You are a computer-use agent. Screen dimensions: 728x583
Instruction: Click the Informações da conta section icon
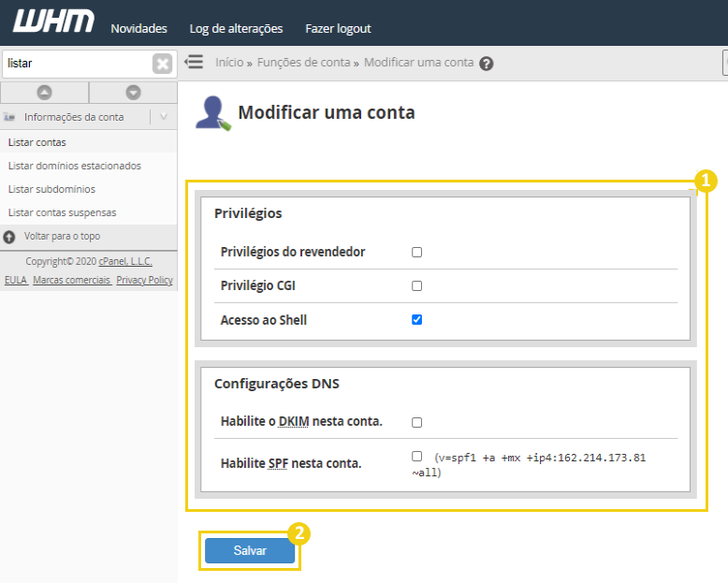click(x=9, y=117)
